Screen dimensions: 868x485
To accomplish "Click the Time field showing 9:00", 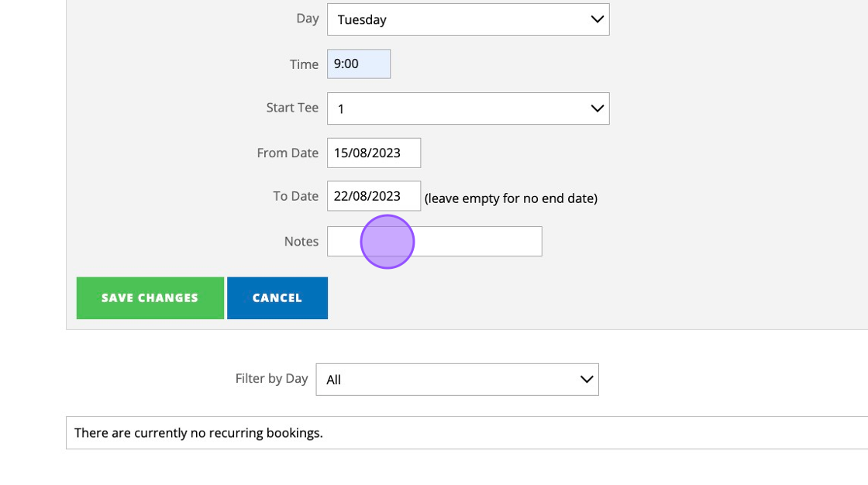I will [x=358, y=64].
